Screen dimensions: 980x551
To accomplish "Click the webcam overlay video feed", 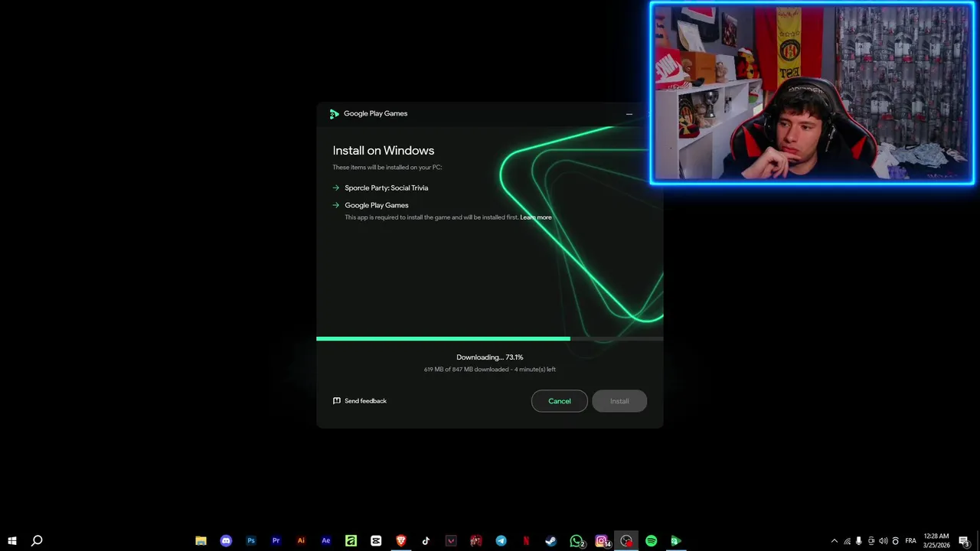I will tap(812, 93).
